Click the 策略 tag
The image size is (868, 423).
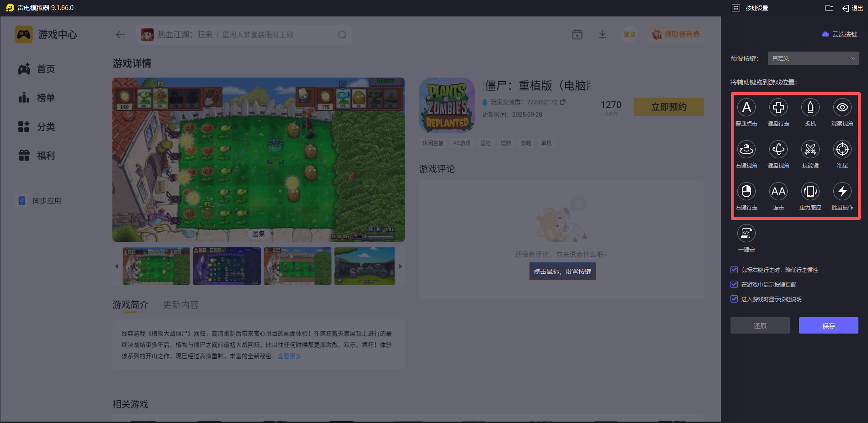click(x=526, y=143)
